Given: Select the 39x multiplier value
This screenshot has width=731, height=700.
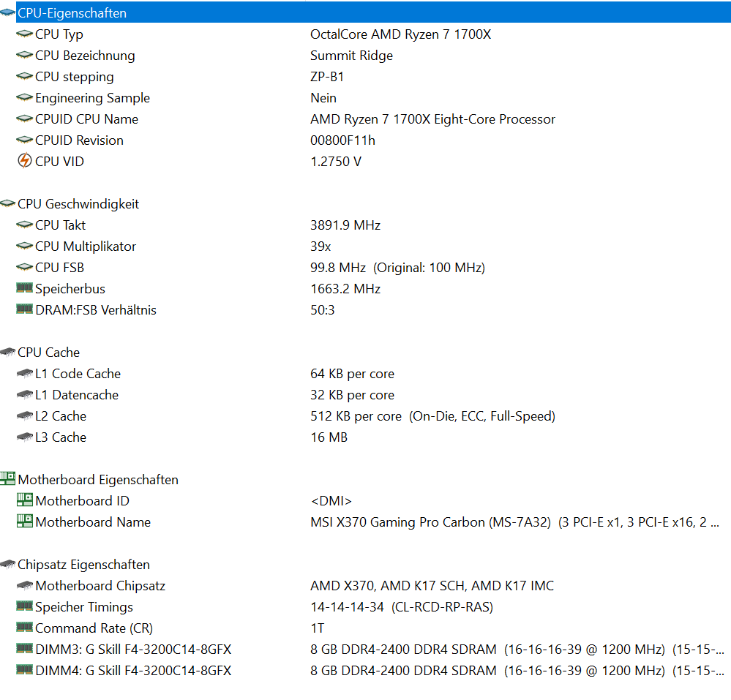Looking at the screenshot, I should pyautogui.click(x=320, y=246).
